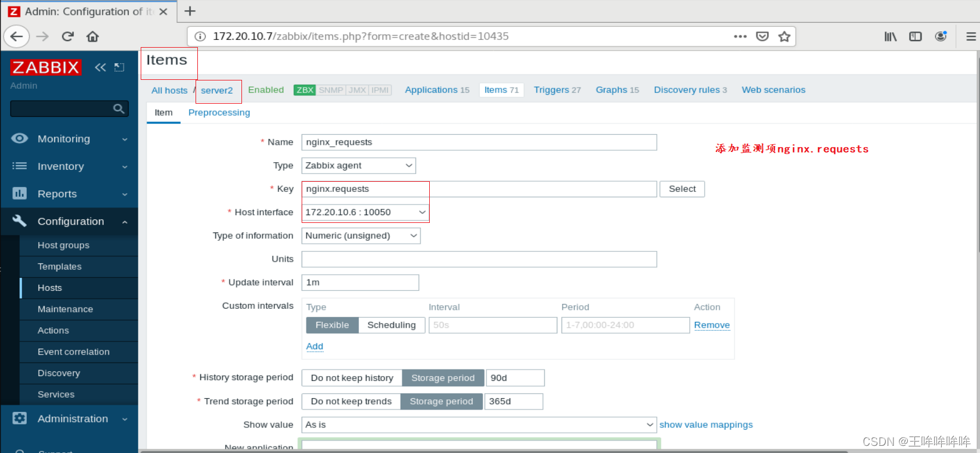Open Applications 15 link

[x=437, y=90]
